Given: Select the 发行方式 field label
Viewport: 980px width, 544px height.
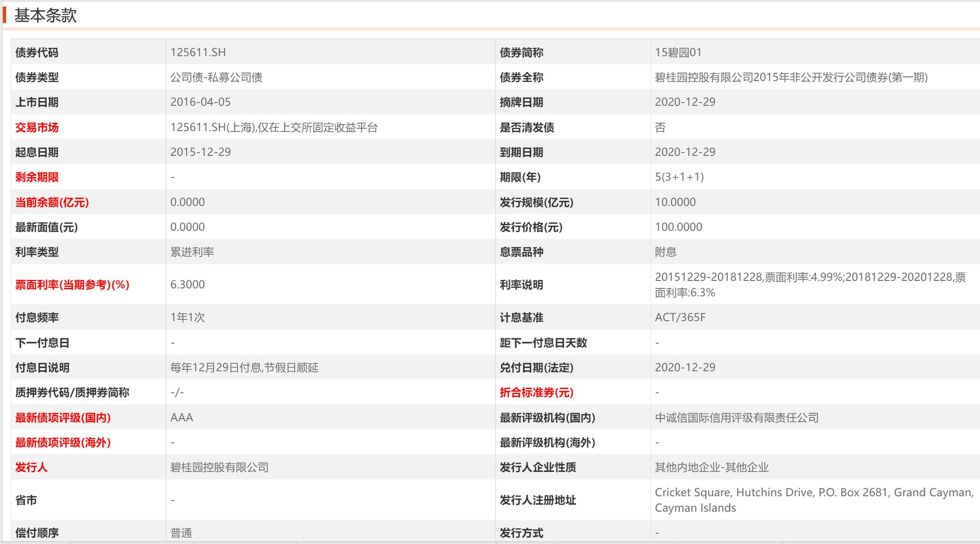Looking at the screenshot, I should click(521, 533).
